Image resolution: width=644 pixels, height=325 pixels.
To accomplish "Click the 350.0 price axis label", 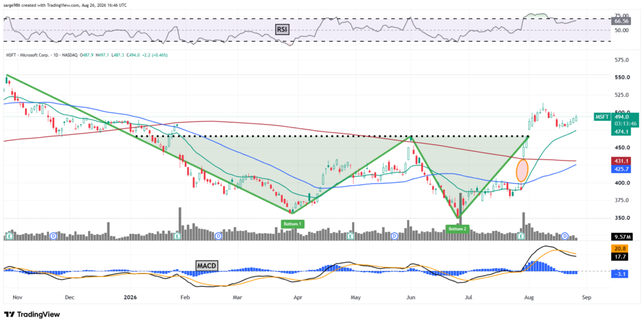I will pyautogui.click(x=622, y=218).
